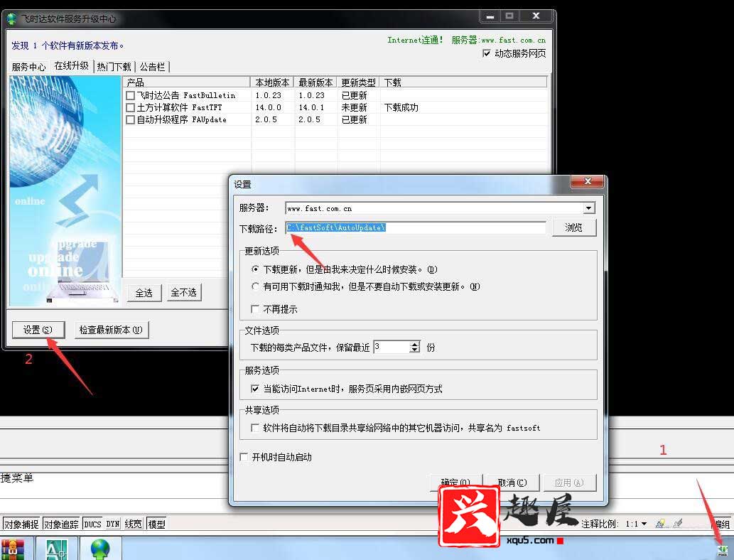Toggle the 动态服务网页 checkbox
Screen dimensions: 734x560
(x=486, y=53)
